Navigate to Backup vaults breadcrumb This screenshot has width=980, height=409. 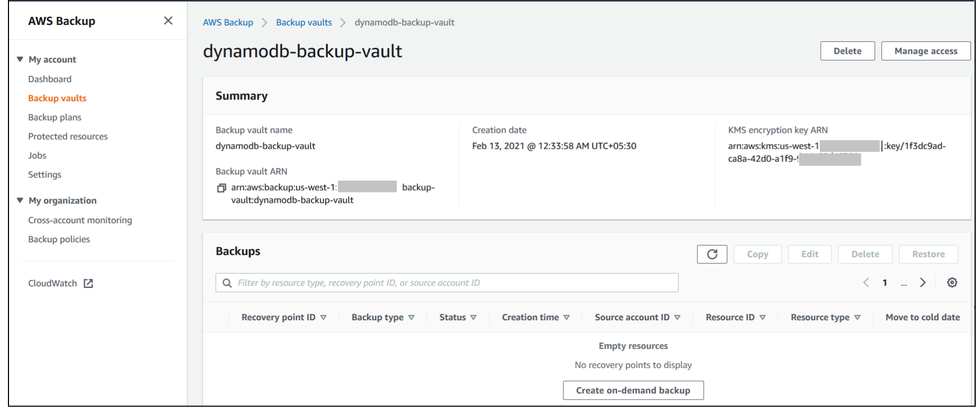(x=304, y=22)
